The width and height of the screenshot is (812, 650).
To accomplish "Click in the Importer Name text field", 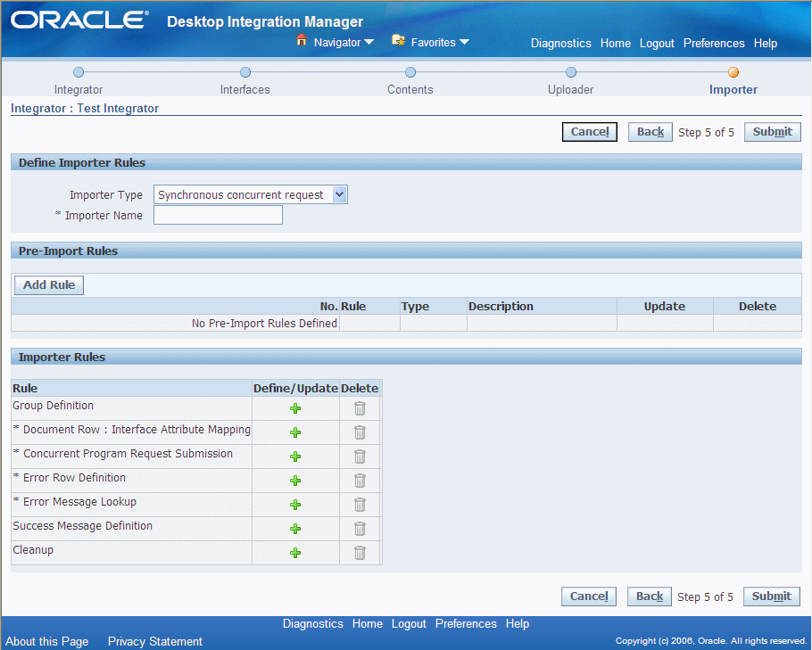I will [218, 215].
